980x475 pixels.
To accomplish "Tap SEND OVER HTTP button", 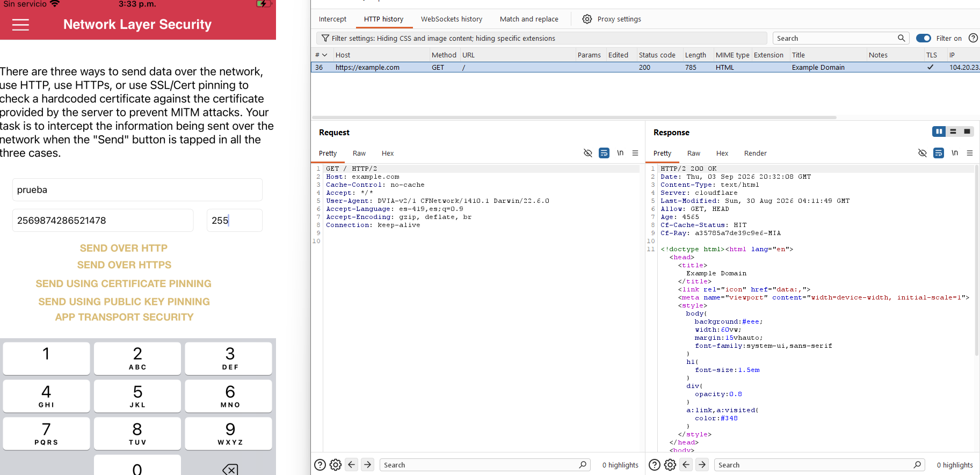I will (124, 248).
